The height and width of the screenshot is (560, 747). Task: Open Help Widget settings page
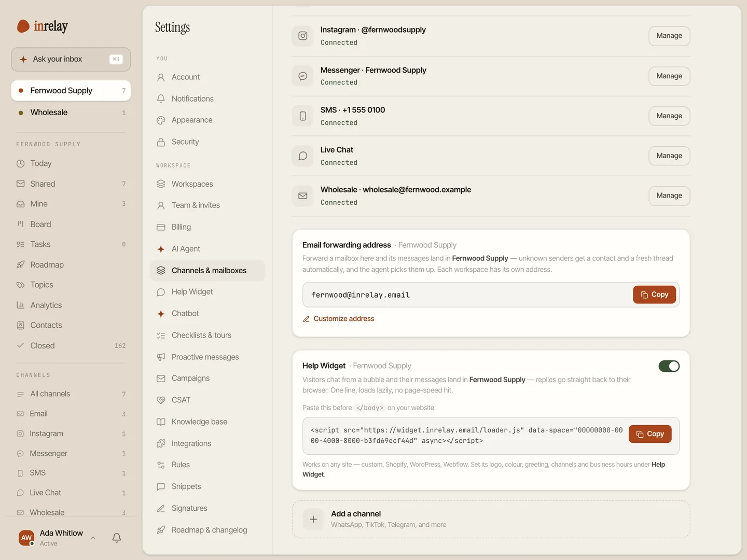click(x=208, y=292)
